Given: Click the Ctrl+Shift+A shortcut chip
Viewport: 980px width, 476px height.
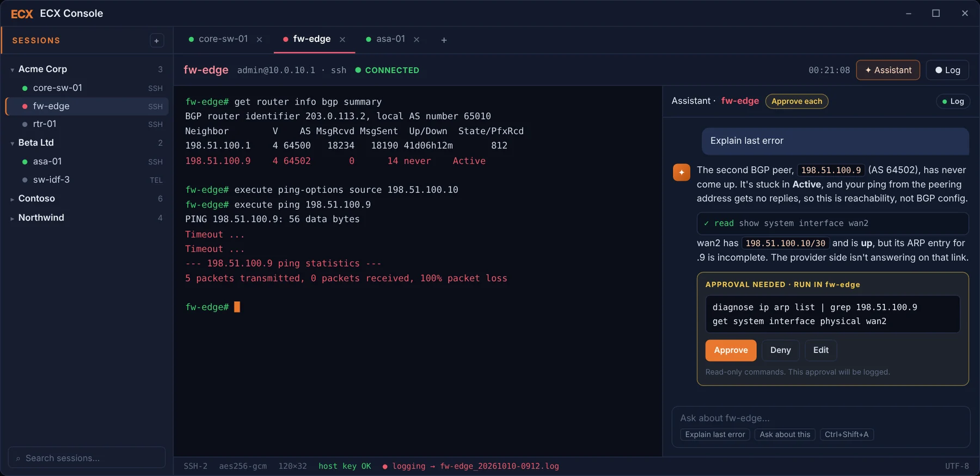Looking at the screenshot, I should point(847,435).
